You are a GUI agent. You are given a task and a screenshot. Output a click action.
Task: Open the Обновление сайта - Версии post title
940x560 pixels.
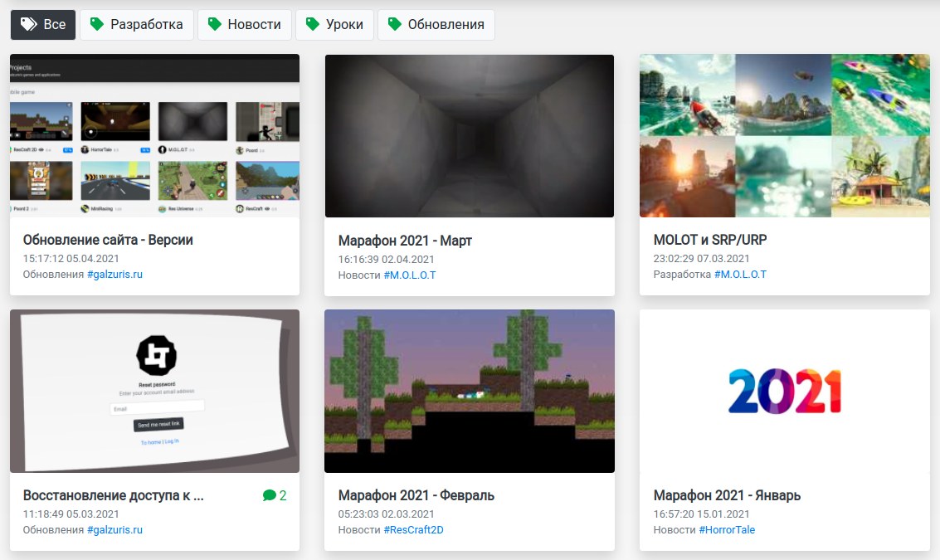(108, 241)
